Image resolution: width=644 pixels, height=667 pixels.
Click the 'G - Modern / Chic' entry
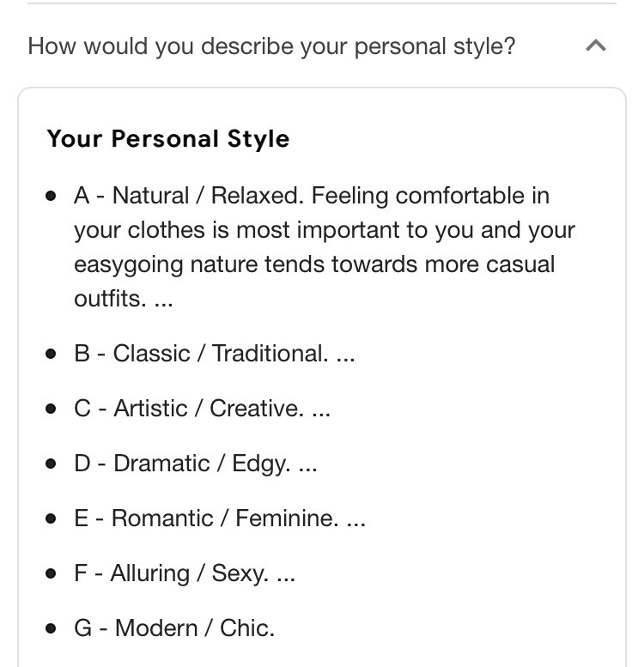174,628
